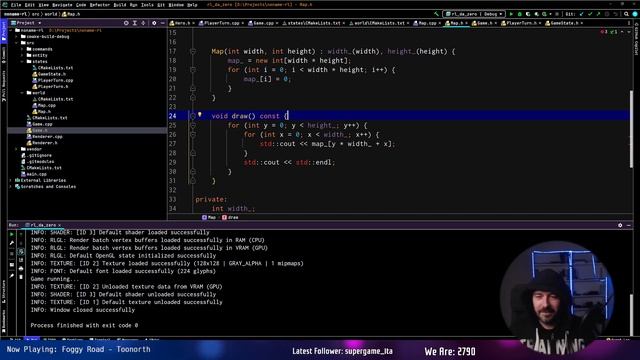Open Project panel settings gear
Screen dimensions: 640x360
coord(154,23)
